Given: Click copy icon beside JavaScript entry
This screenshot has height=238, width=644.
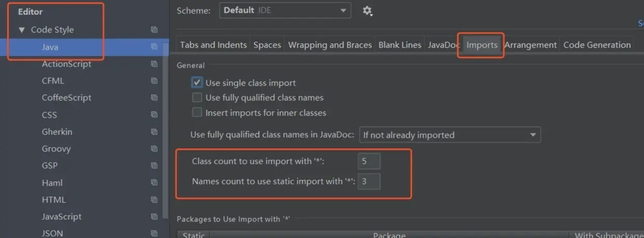Looking at the screenshot, I should point(154,217).
